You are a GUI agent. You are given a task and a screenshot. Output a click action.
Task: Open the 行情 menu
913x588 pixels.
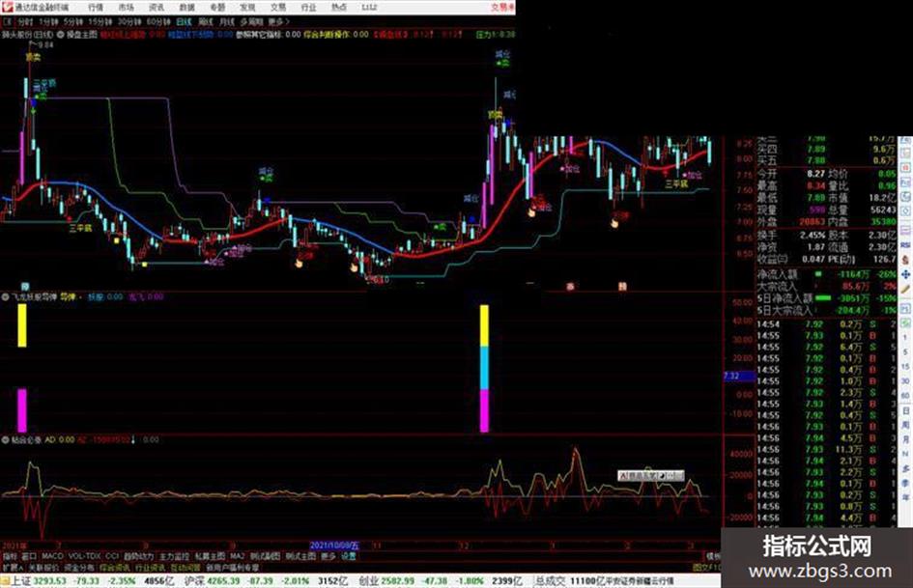click(x=96, y=8)
